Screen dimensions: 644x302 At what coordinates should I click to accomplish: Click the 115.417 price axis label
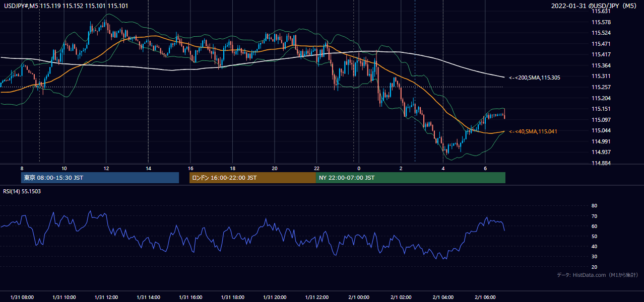(601, 54)
